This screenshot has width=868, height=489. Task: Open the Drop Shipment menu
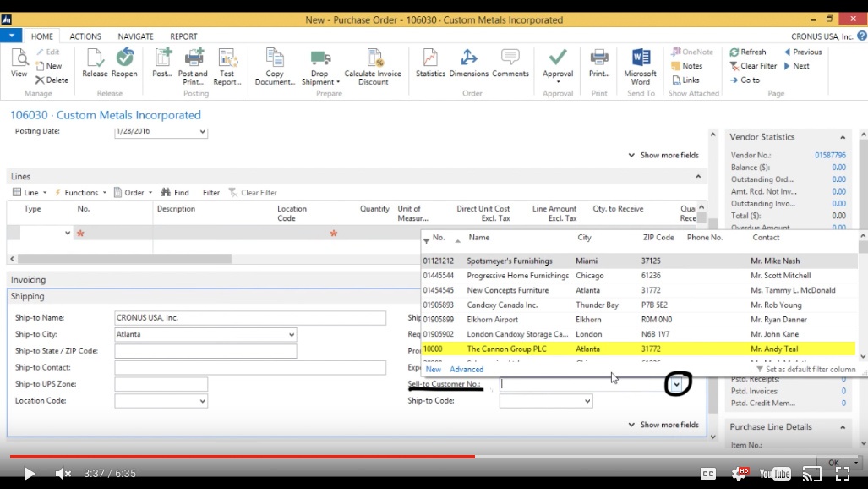[x=320, y=67]
